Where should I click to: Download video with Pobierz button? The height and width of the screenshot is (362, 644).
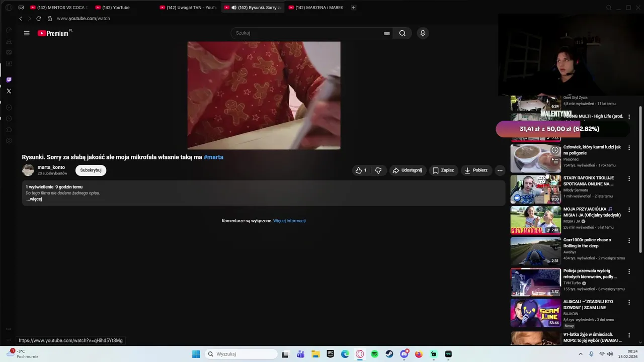point(476,170)
